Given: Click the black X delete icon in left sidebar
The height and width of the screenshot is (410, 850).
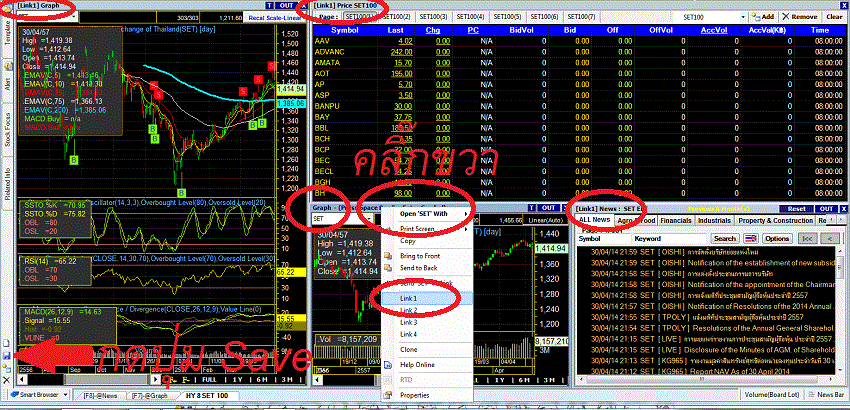Looking at the screenshot, I should (7, 380).
